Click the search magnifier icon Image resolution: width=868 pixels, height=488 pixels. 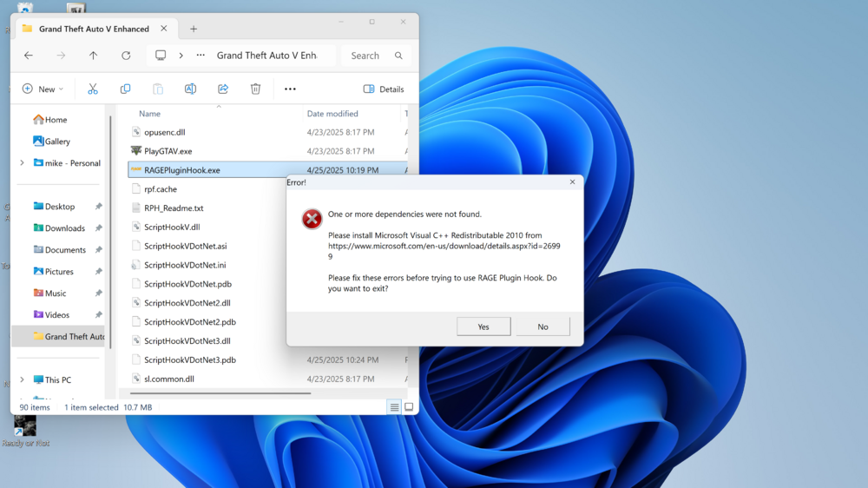click(x=398, y=56)
